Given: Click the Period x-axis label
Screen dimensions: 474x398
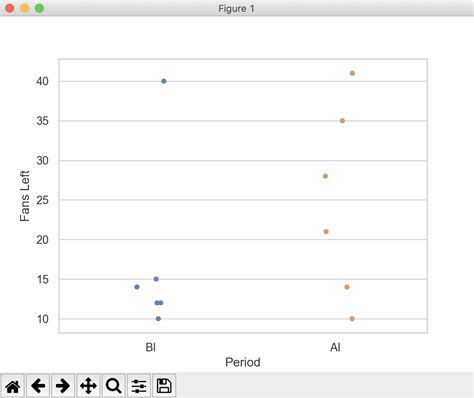Looking at the screenshot, I should 243,362.
